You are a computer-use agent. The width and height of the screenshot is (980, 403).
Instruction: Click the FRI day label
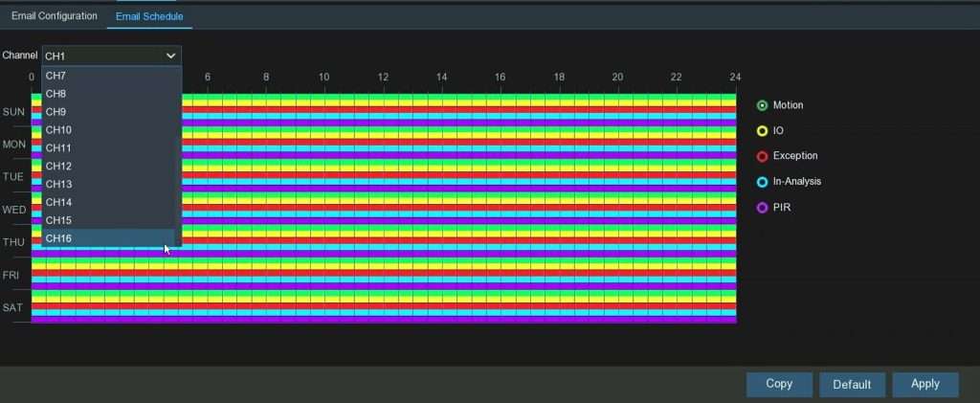click(x=13, y=275)
